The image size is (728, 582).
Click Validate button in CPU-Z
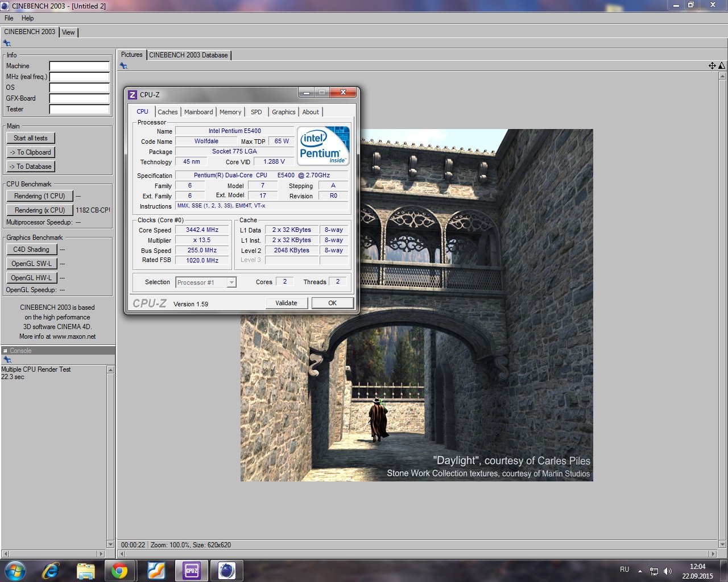[286, 303]
